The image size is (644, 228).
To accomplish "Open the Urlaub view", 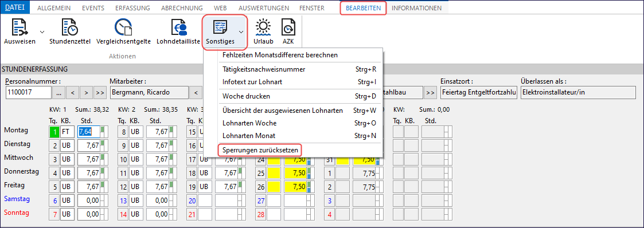I will (263, 32).
